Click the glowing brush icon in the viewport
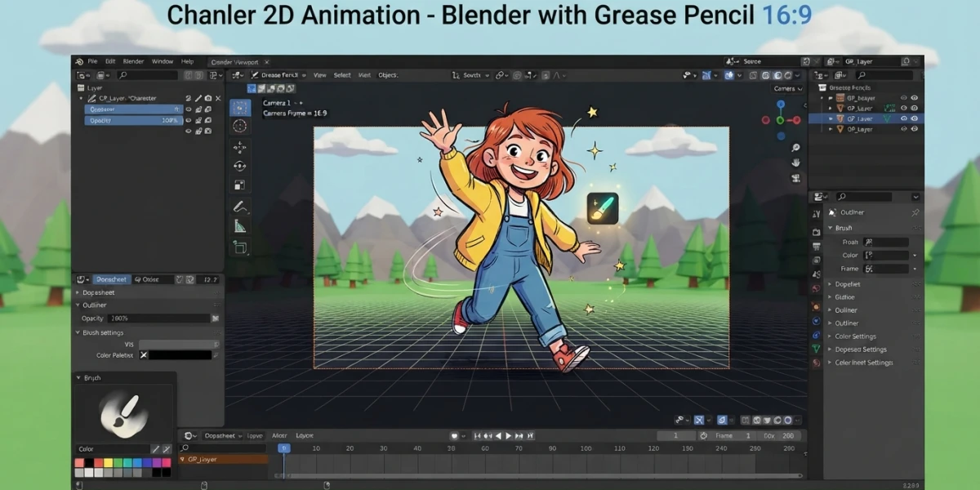 tap(603, 208)
